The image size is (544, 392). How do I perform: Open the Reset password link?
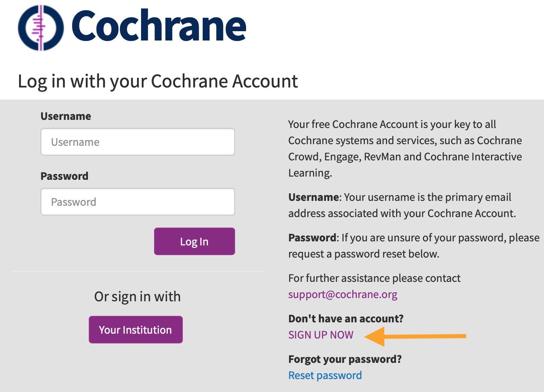point(325,375)
